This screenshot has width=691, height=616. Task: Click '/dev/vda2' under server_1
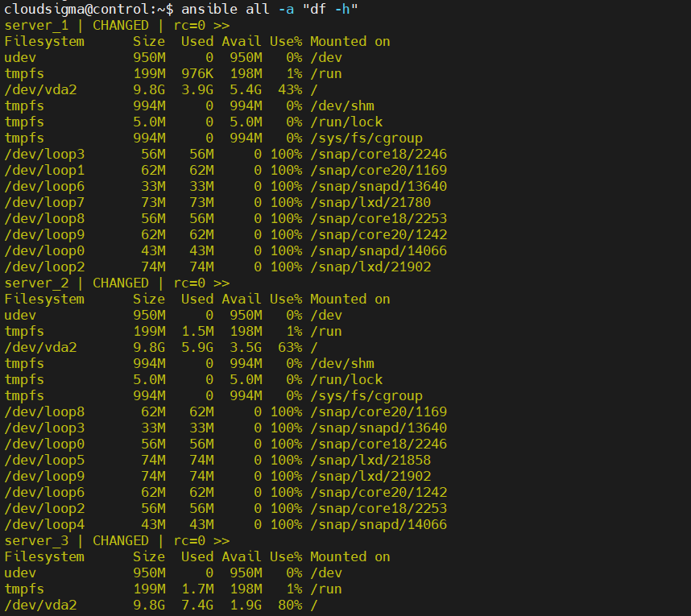point(40,90)
